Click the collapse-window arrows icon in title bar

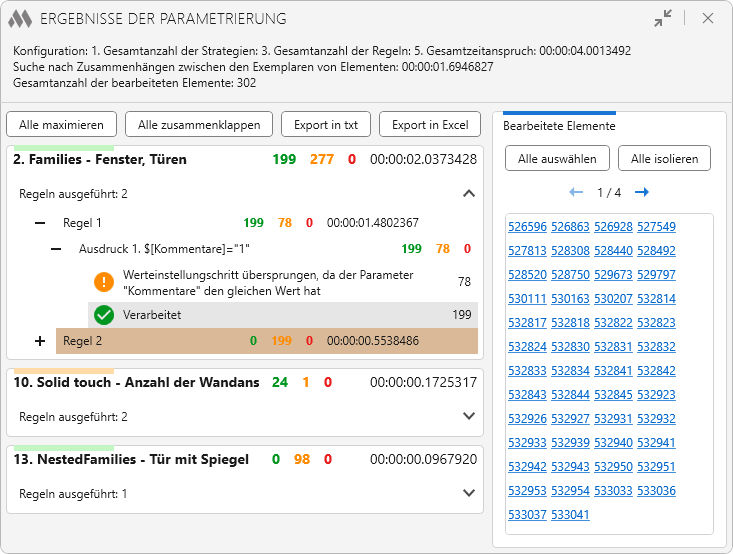pyautogui.click(x=663, y=18)
